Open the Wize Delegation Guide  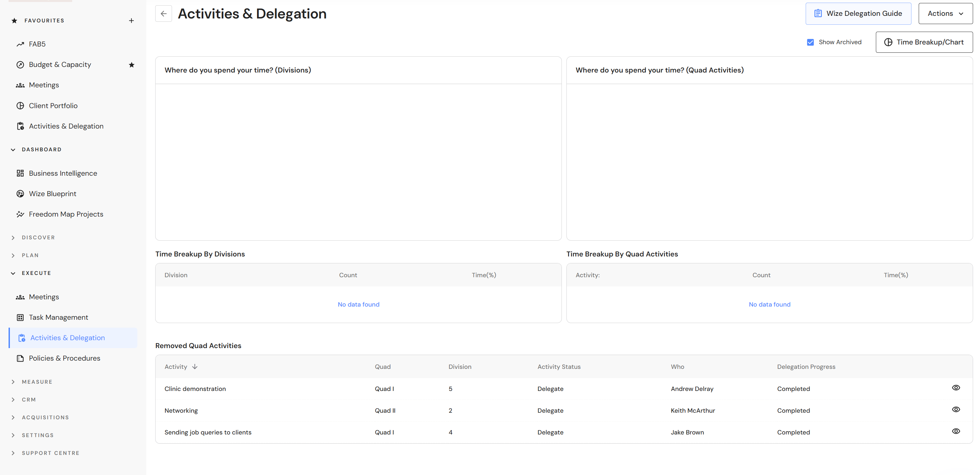pos(858,14)
